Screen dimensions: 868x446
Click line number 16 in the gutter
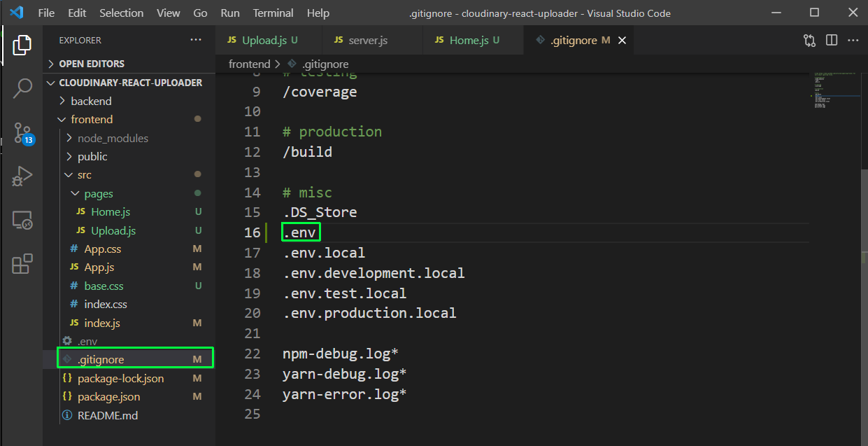[252, 232]
